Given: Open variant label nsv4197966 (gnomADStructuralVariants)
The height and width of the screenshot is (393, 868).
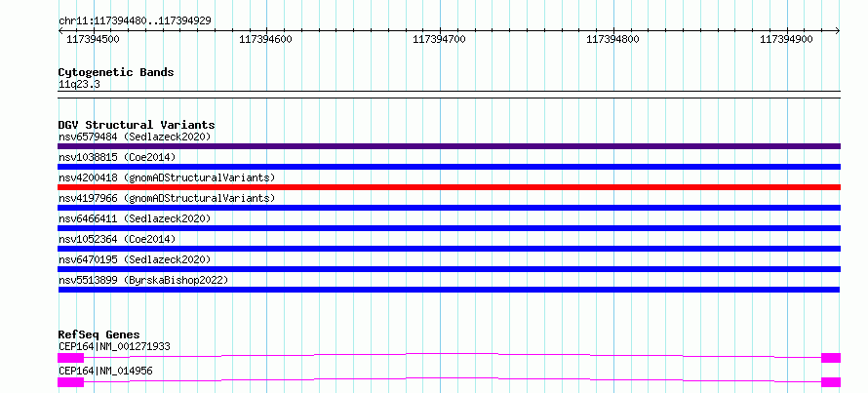Looking at the screenshot, I should [x=167, y=198].
